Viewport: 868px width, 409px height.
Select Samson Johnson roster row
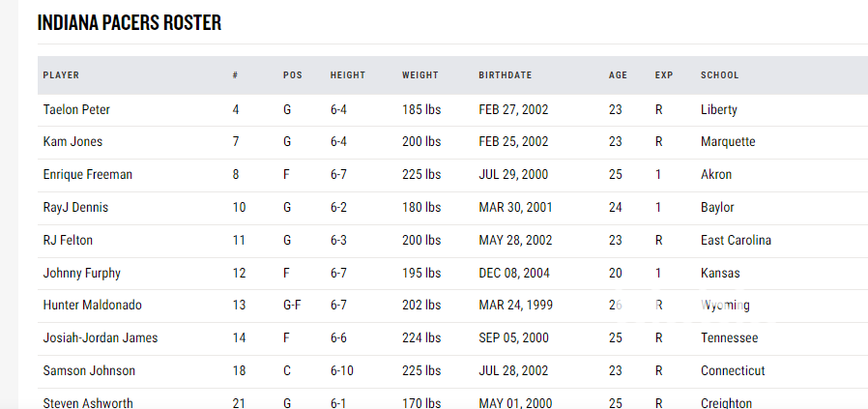click(89, 371)
